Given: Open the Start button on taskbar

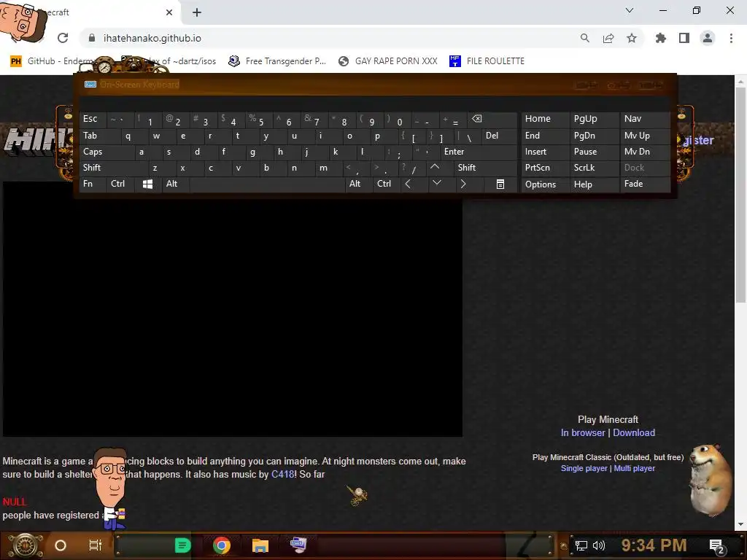Looking at the screenshot, I should click(26, 545).
